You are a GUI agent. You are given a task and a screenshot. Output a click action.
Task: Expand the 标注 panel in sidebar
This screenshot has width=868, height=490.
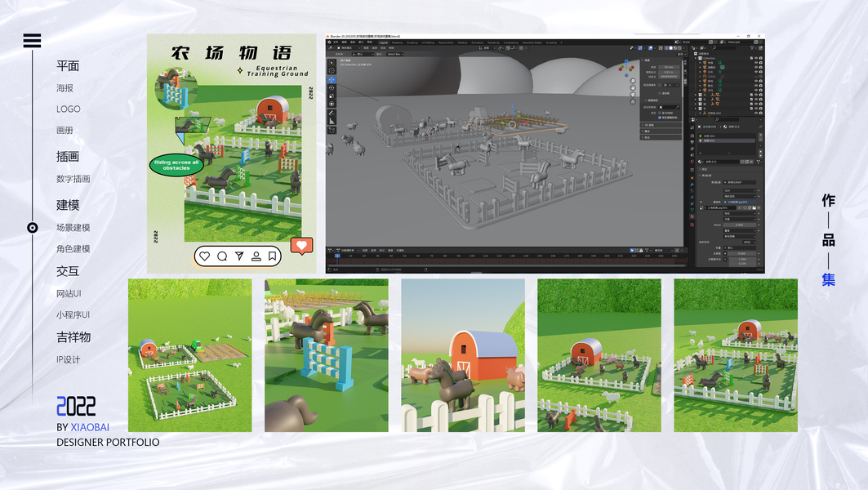click(x=661, y=136)
